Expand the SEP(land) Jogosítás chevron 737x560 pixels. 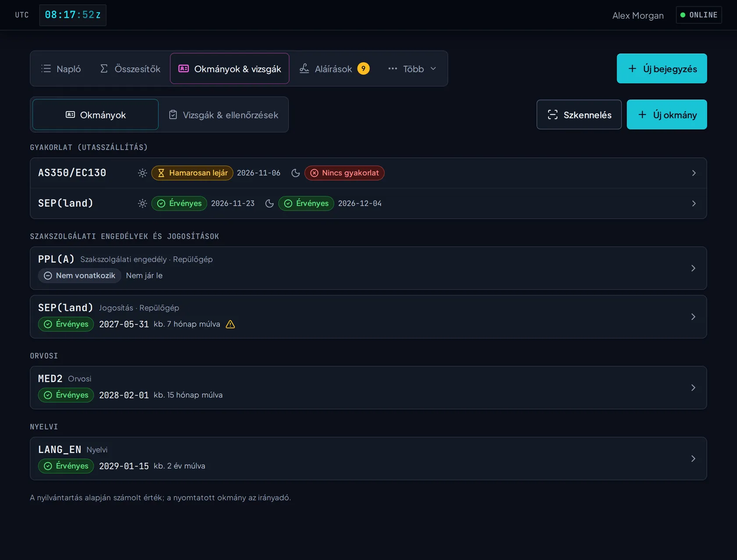pyautogui.click(x=693, y=317)
